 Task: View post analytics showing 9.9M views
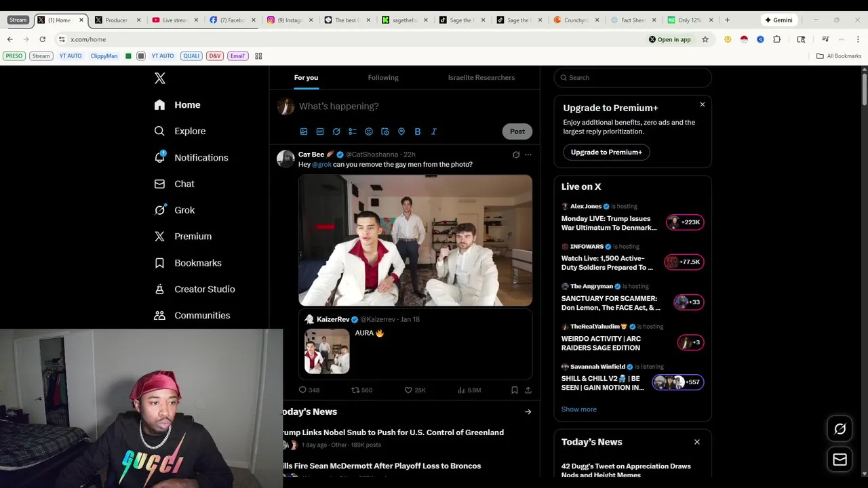click(469, 390)
